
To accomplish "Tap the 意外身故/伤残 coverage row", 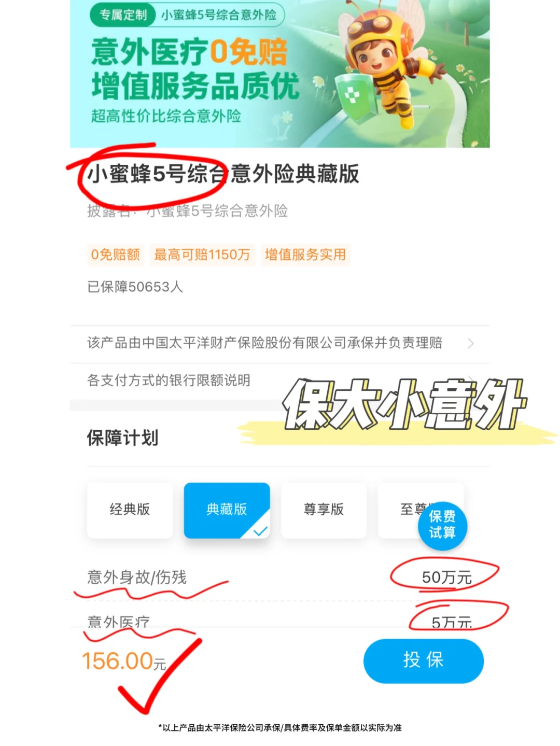I will pyautogui.click(x=280, y=578).
